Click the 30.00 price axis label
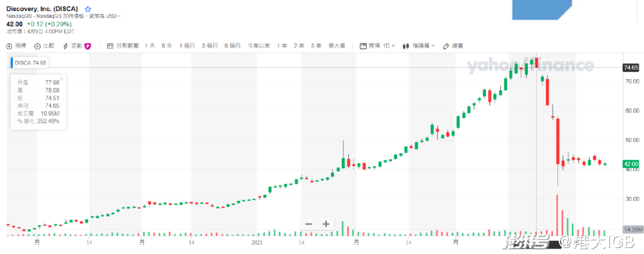 [x=631, y=199]
